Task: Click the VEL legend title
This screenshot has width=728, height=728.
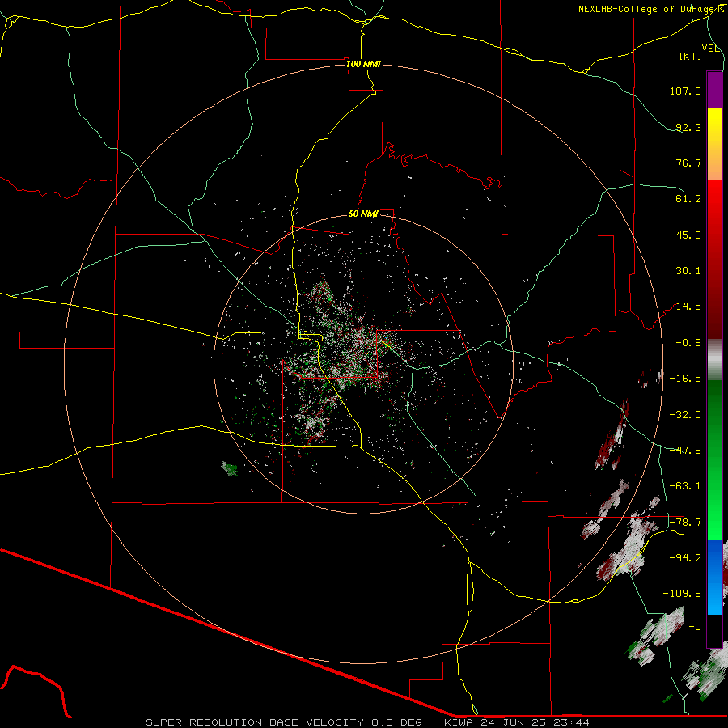Action: [x=710, y=49]
